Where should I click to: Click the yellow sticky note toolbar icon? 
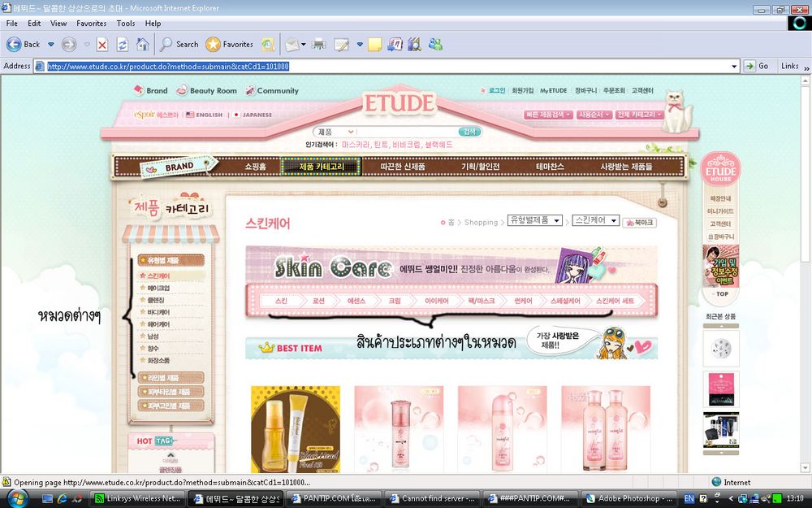(x=375, y=45)
